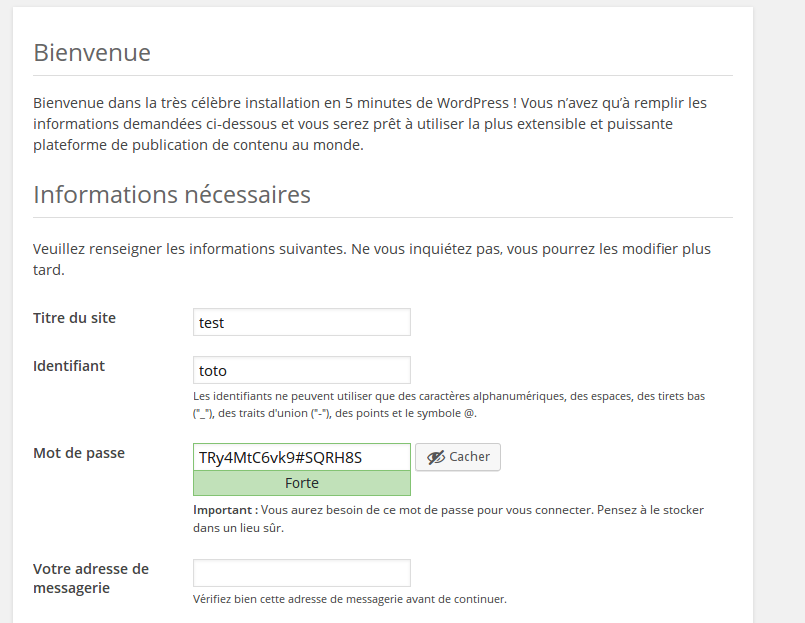
Task: Click the identifiants caractères alphanumériques hint text
Action: click(x=449, y=405)
